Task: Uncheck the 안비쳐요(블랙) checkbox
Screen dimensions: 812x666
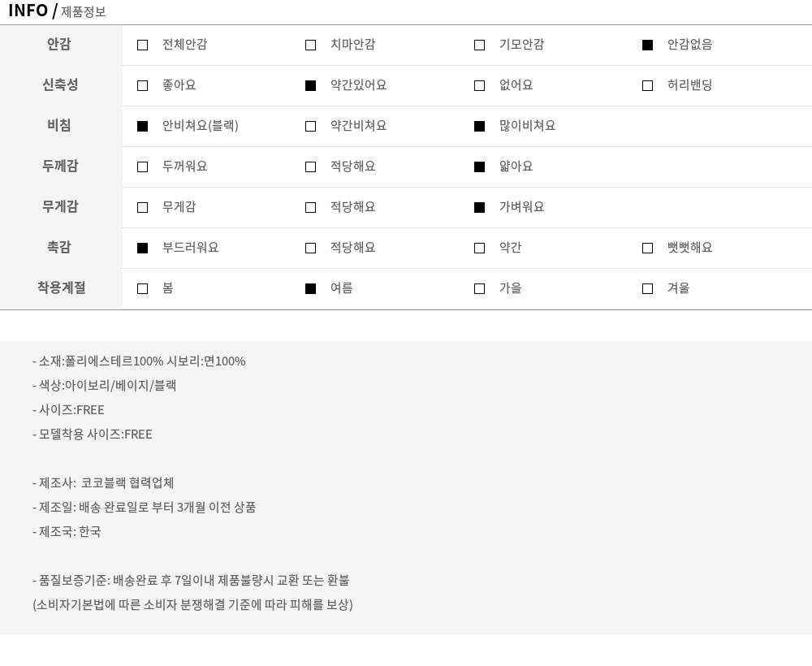Action: pos(143,126)
